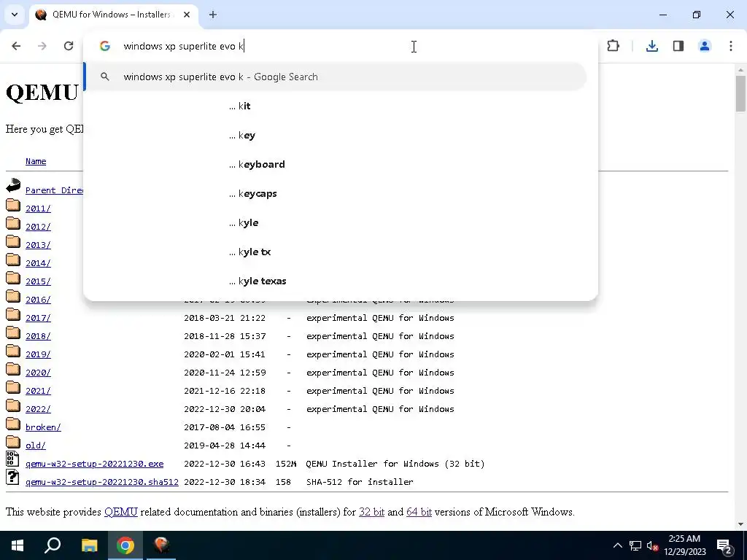
Task: Click the muted volume tray icon
Action: pos(652,545)
